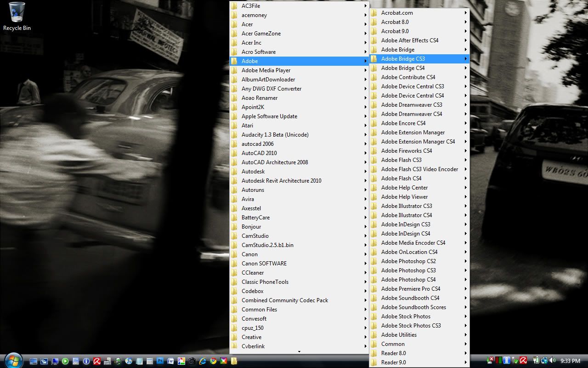Expand the Adobe Flash CS4 submenu arrow
Image resolution: width=588 pixels, height=368 pixels.
point(465,178)
